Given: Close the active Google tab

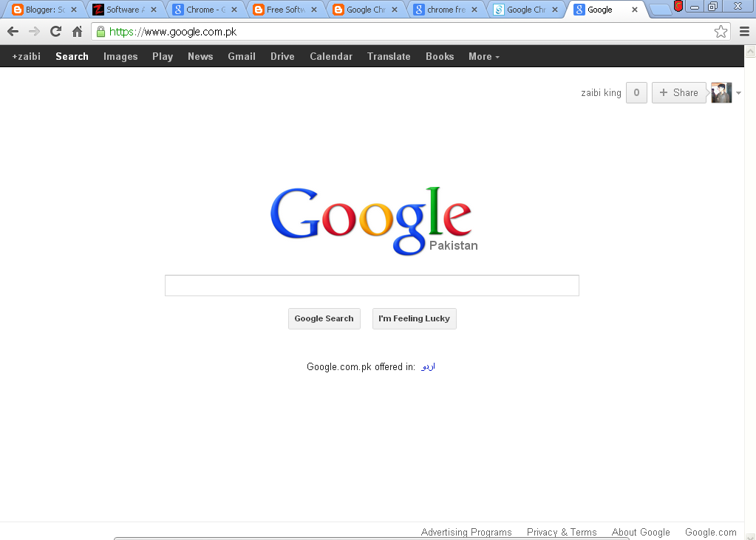Looking at the screenshot, I should coord(635,10).
